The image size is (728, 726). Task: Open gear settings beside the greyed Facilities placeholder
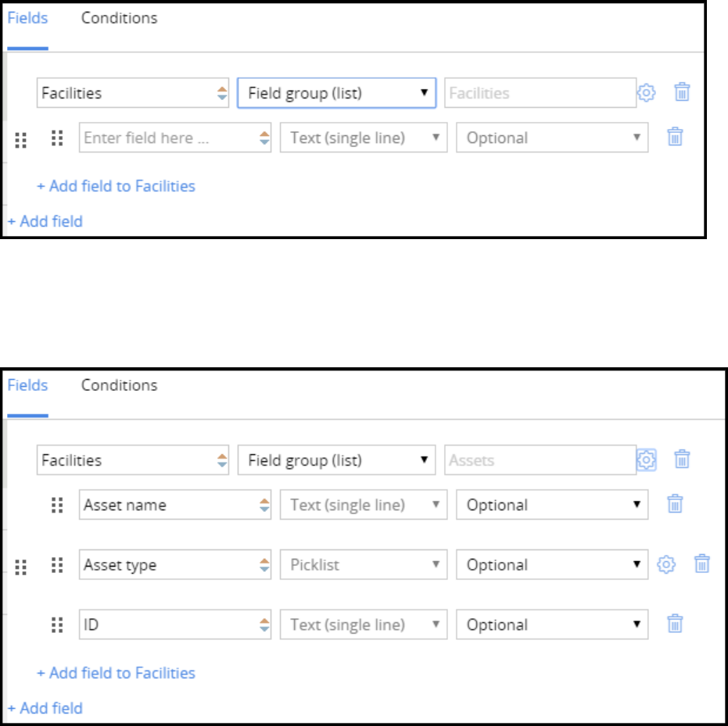[646, 93]
